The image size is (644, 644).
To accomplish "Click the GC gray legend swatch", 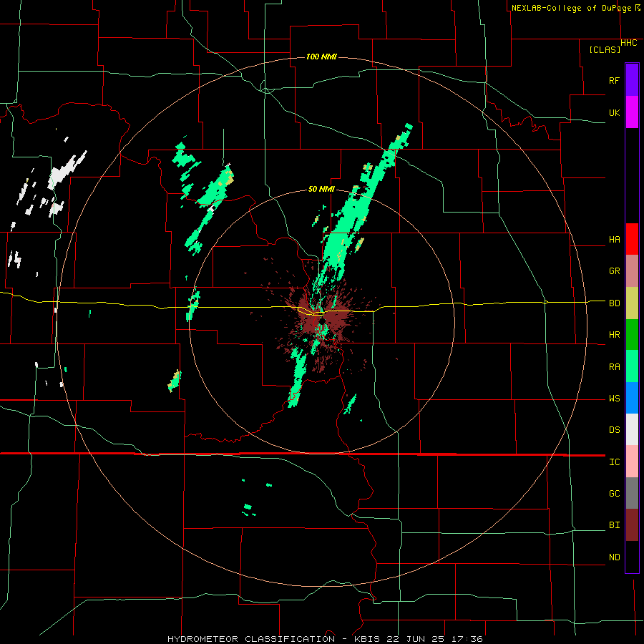I will click(632, 493).
